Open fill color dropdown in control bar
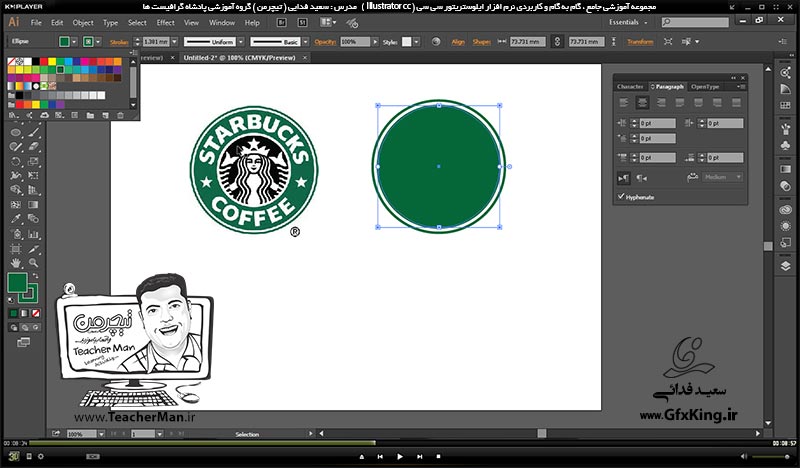Viewport: 800px width, 468px height. point(74,42)
